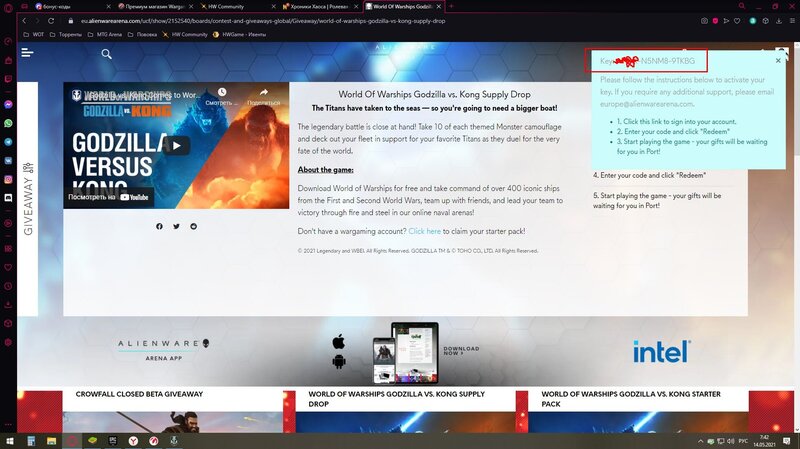The image size is (800, 449).
Task: Click the giveaway key N5NM8-9TKBG text
Action: 667,61
